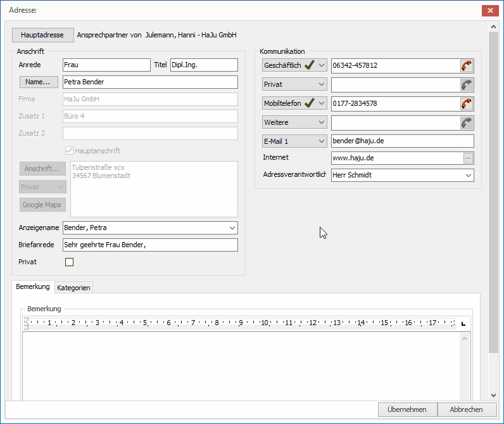504x424 pixels.
Task: Click the empty Zusatz 2 field
Action: pyautogui.click(x=150, y=133)
